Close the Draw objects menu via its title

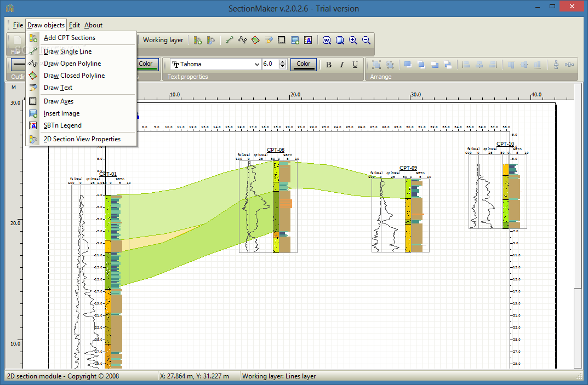[46, 25]
